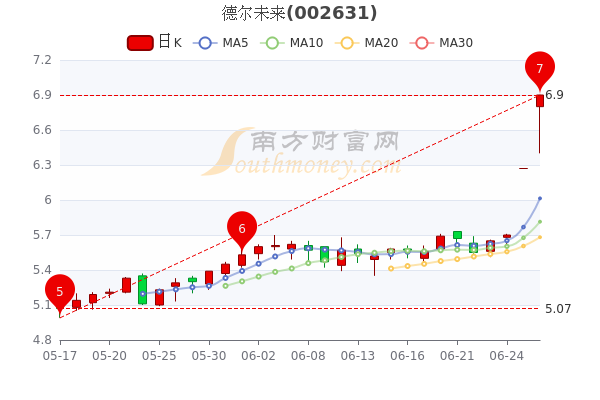Image resolution: width=600 pixels, height=400 pixels.
Task: Click the red pin marker labeled 5
Action: point(60,291)
